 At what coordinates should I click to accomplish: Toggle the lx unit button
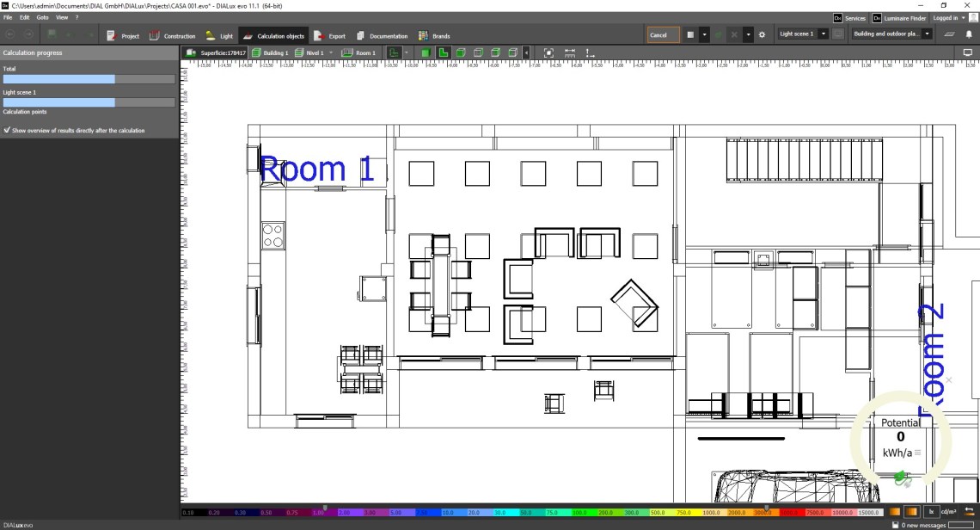pos(931,512)
